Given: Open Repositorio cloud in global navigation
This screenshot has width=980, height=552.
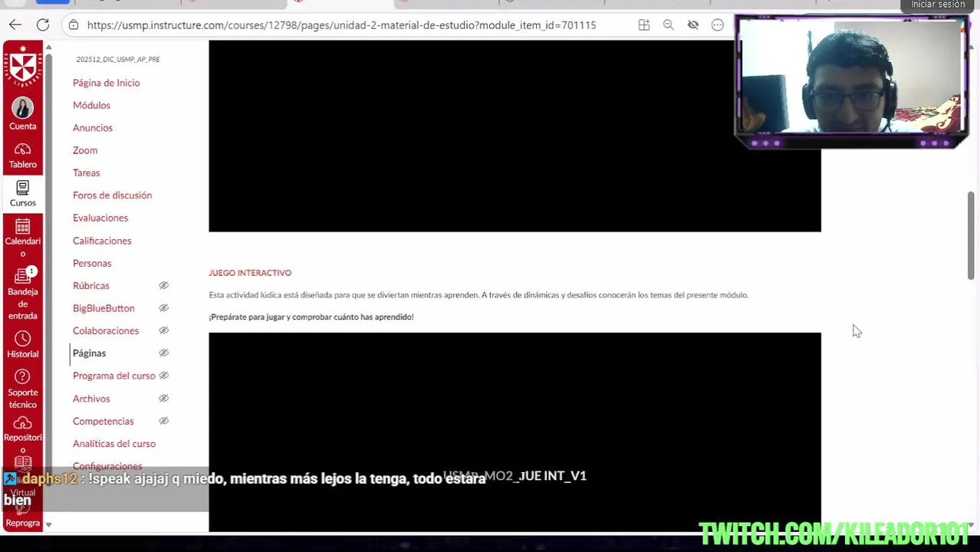Looking at the screenshot, I should pyautogui.click(x=23, y=434).
